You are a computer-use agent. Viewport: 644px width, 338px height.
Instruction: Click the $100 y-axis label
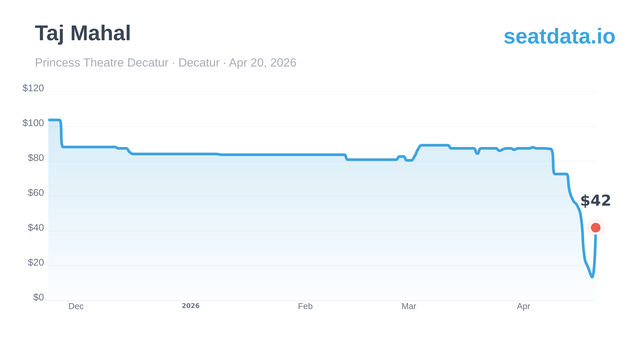(x=33, y=123)
